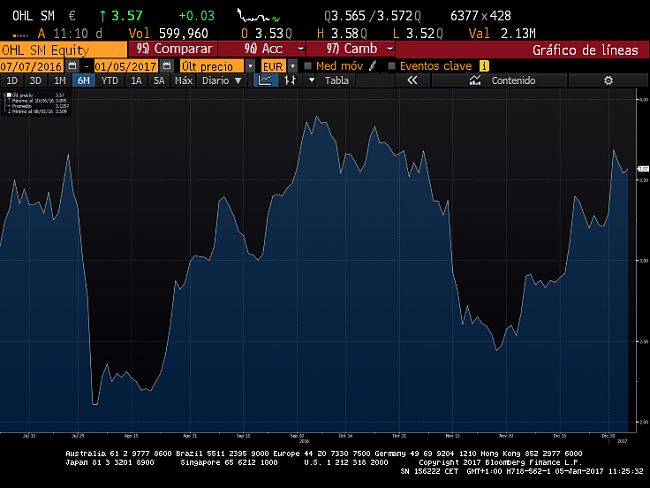Click the Gráfico de líneas title
This screenshot has height=488, width=650.
[x=585, y=50]
